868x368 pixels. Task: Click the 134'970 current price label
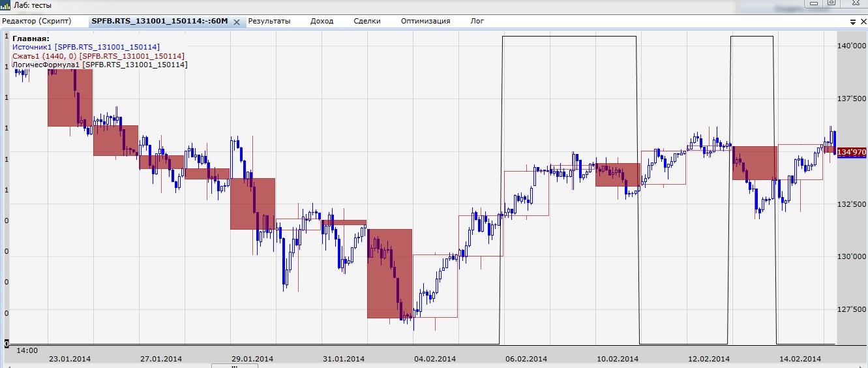[850, 152]
